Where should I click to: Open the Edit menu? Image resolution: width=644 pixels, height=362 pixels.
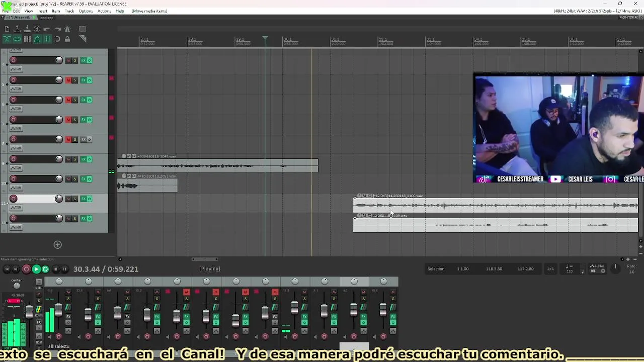[16, 11]
